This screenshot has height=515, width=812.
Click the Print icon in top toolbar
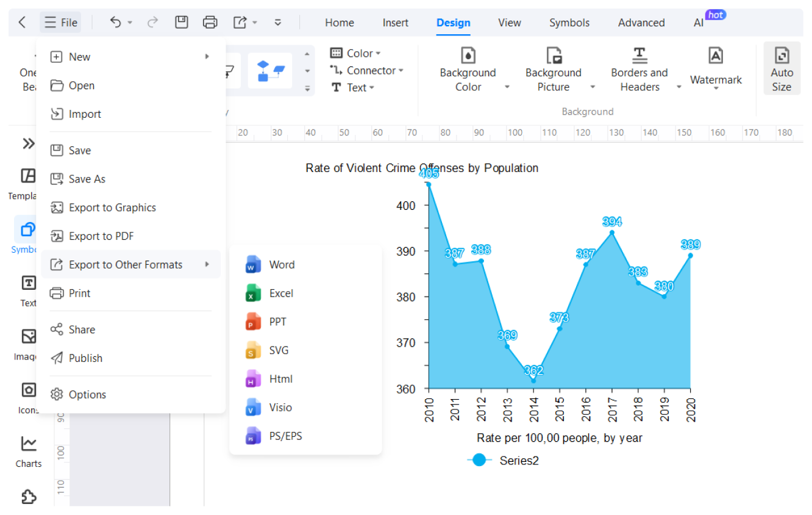coord(210,23)
